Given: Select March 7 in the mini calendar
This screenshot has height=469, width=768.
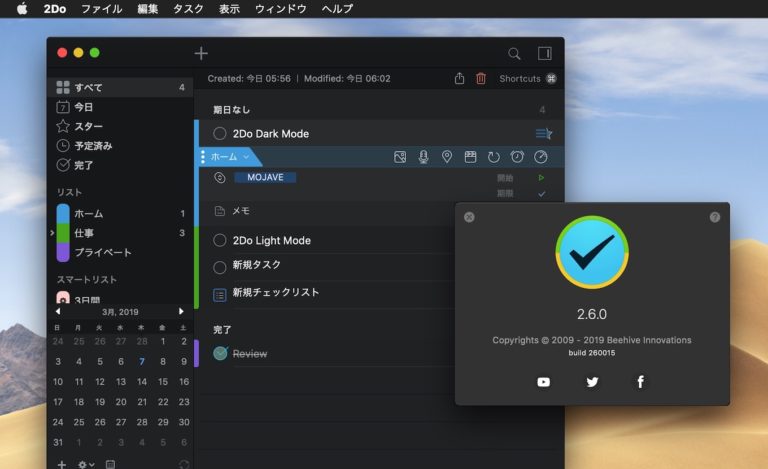Looking at the screenshot, I should [142, 361].
